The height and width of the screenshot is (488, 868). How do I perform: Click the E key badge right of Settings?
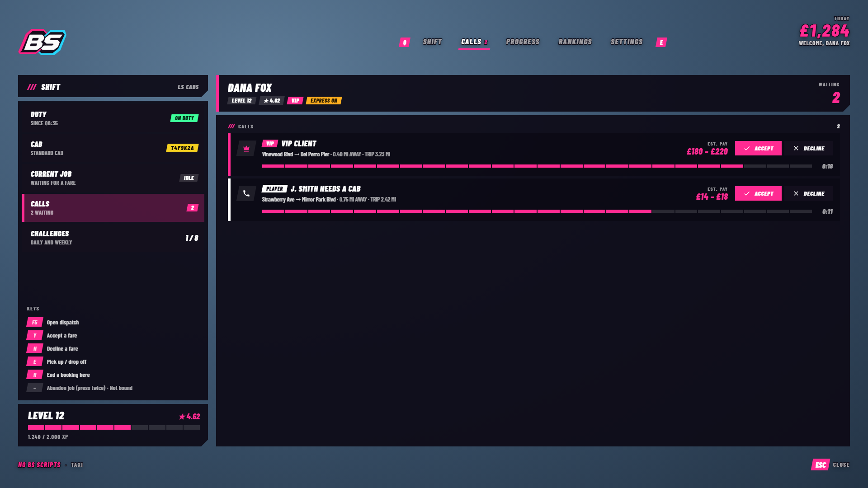(x=661, y=42)
